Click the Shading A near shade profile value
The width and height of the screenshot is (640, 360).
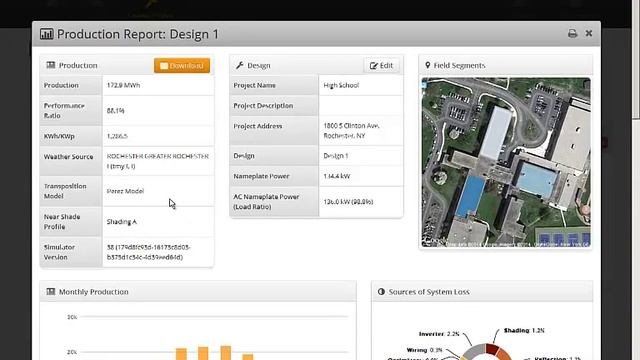click(x=122, y=222)
